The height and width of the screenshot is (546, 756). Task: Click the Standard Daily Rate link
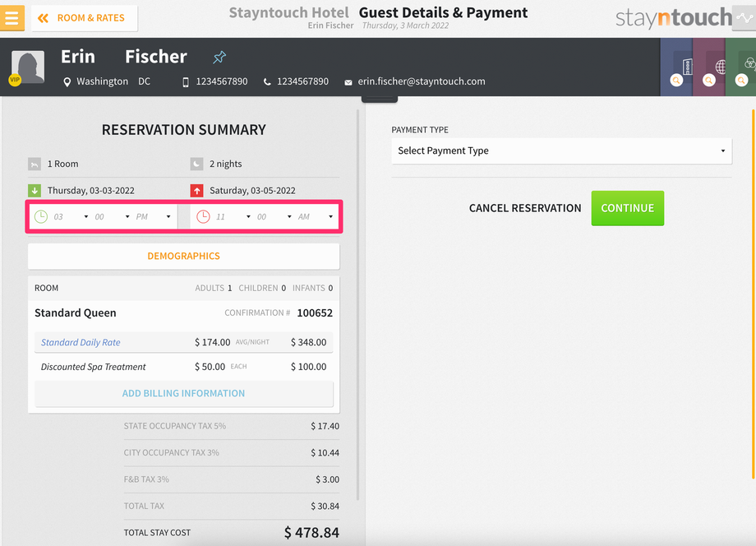(81, 342)
